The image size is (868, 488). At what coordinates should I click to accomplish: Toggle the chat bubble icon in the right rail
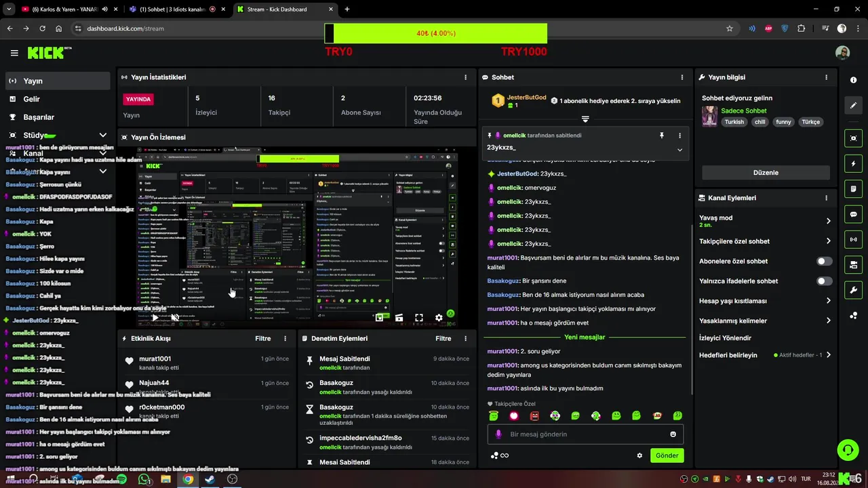(x=853, y=214)
